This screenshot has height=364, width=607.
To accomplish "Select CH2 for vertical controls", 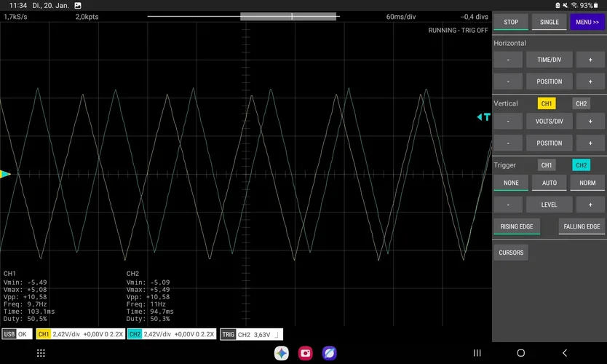I will pyautogui.click(x=581, y=104).
